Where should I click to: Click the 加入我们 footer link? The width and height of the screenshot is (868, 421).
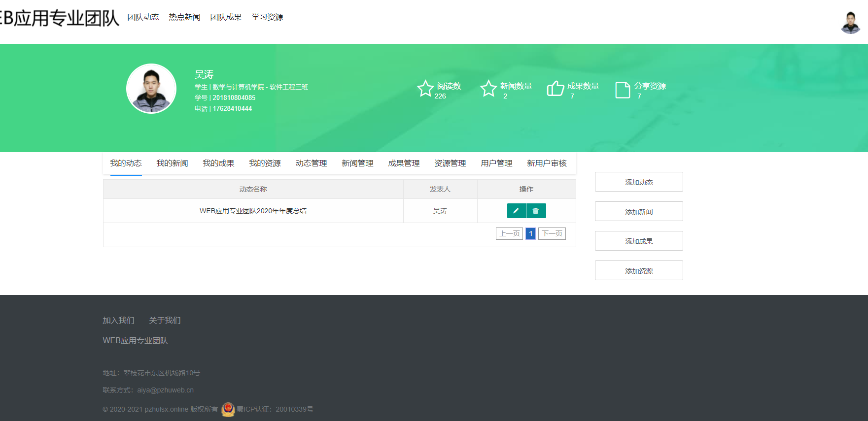118,321
